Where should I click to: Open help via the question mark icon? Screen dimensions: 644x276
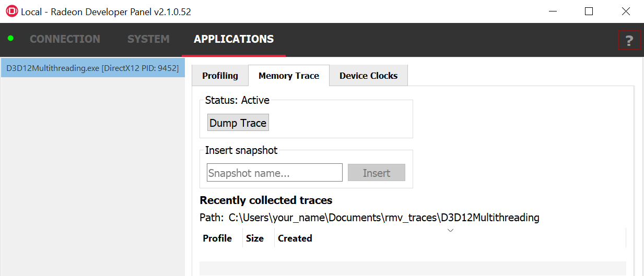point(629,40)
